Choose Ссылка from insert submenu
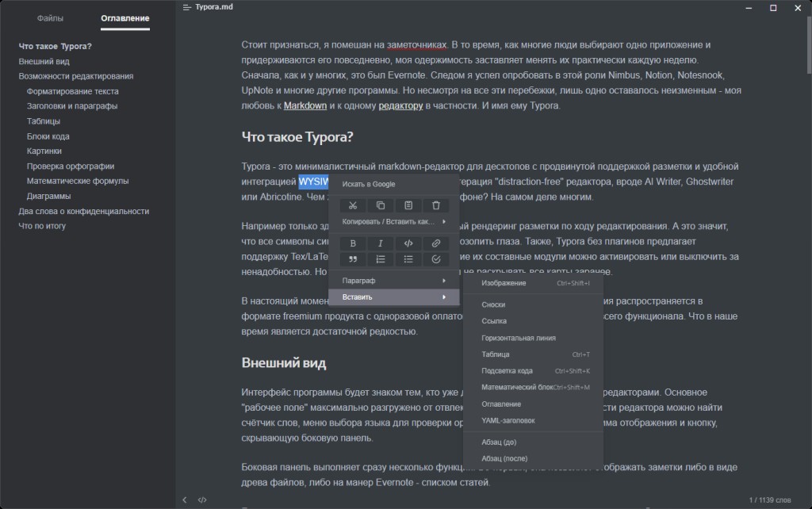 pyautogui.click(x=534, y=321)
